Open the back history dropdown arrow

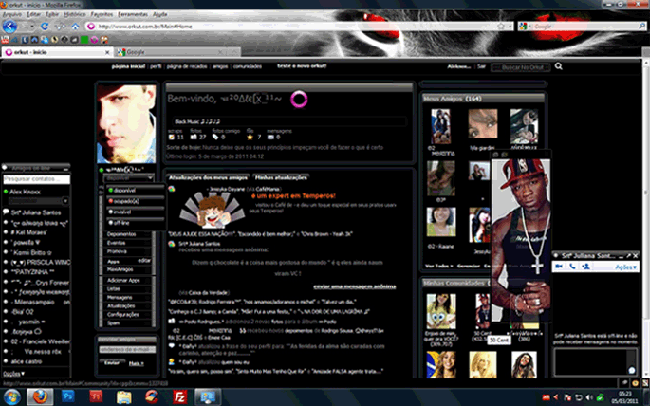tap(30, 26)
